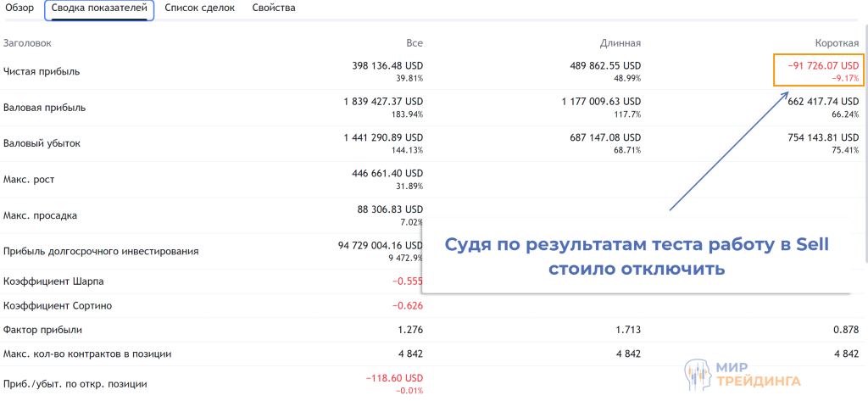The image size is (868, 401).
Task: Select the Коэффициент Сортино row label
Action: pos(58,306)
